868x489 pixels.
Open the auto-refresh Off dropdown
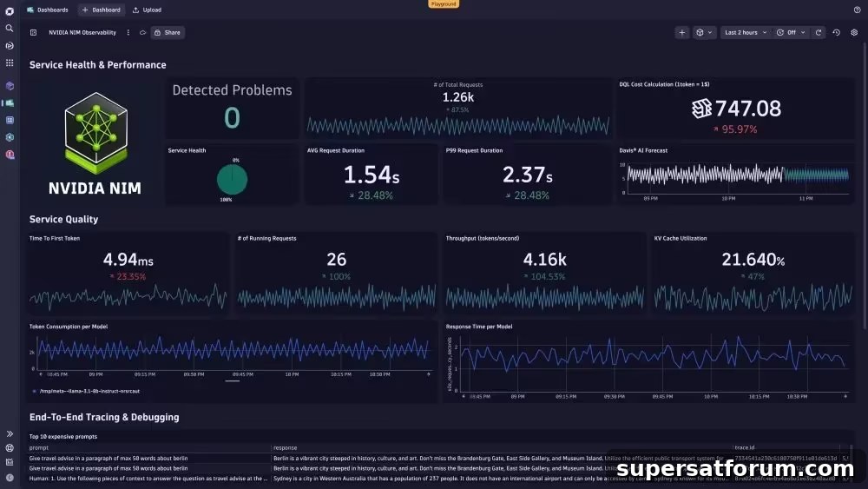coord(791,33)
